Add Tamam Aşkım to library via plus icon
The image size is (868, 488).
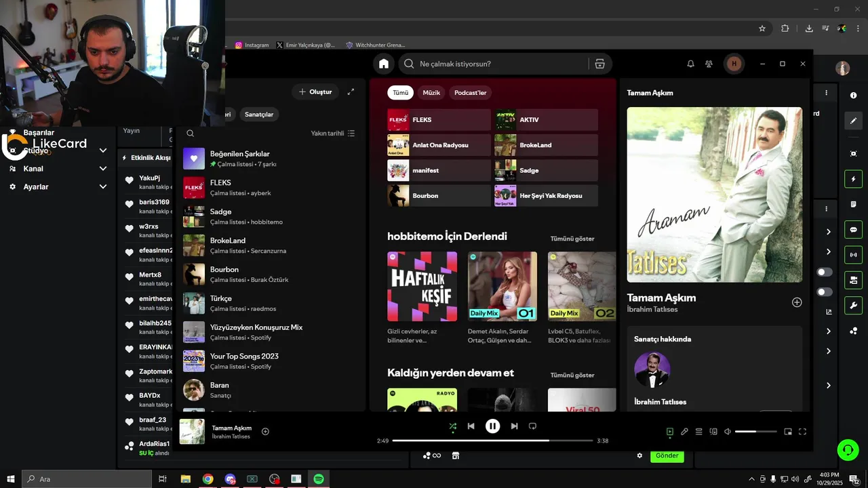pyautogui.click(x=797, y=302)
